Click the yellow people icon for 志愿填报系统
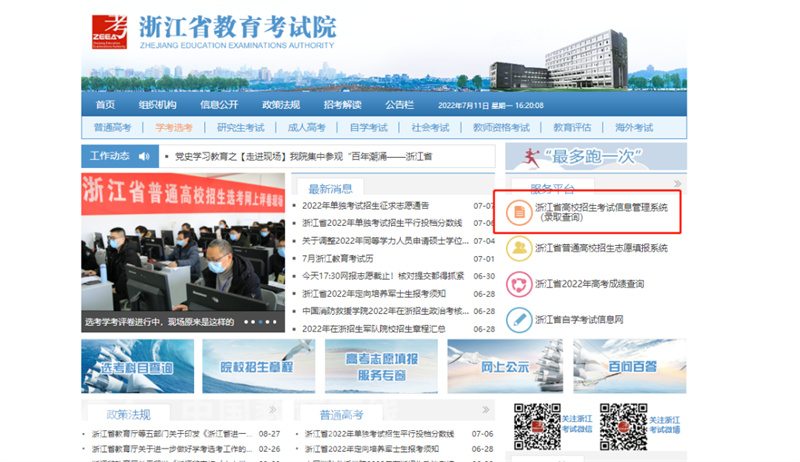The height and width of the screenshot is (462, 800). tap(519, 248)
